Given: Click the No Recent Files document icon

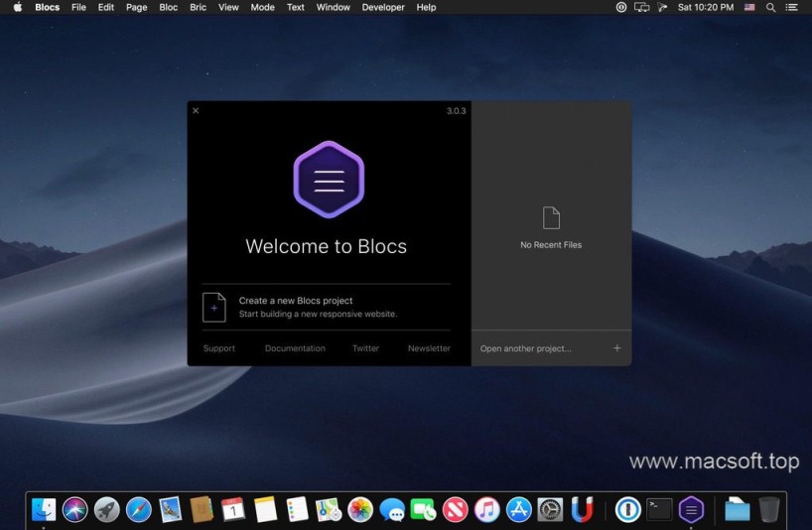Looking at the screenshot, I should 551,218.
